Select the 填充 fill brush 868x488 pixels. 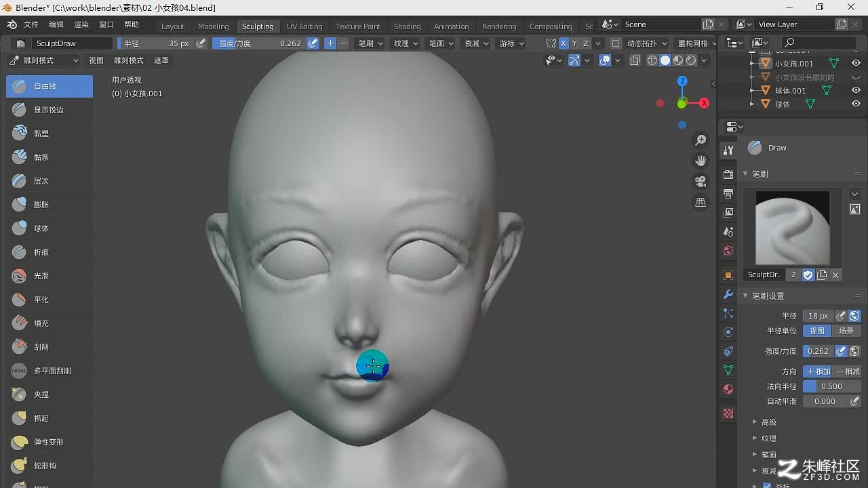coord(50,323)
